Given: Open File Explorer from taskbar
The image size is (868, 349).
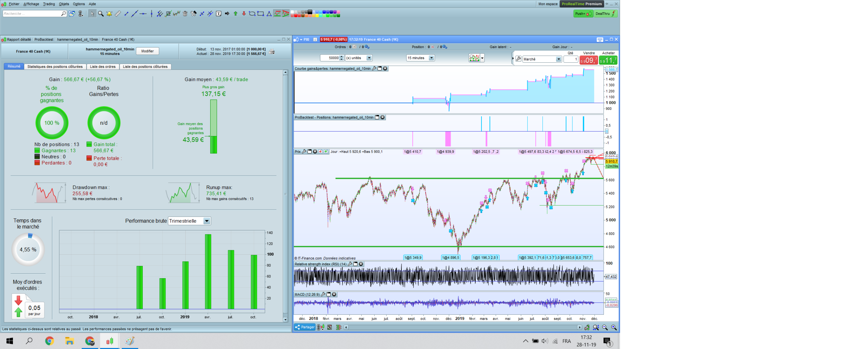Looking at the screenshot, I should pos(70,341).
